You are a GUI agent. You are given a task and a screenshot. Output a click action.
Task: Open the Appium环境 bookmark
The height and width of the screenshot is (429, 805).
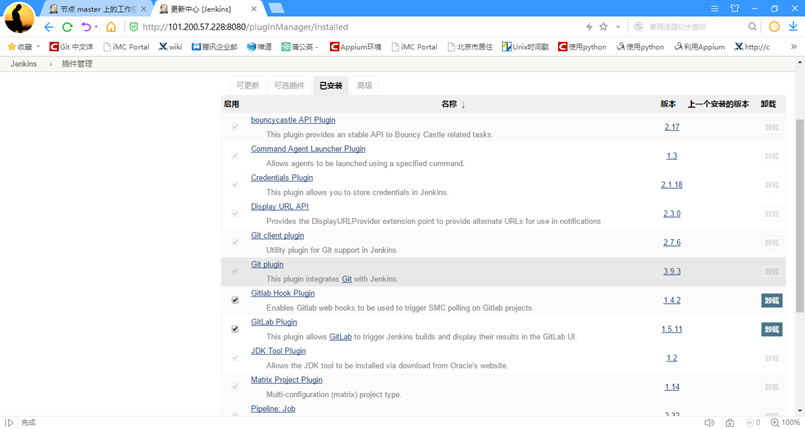coord(355,47)
